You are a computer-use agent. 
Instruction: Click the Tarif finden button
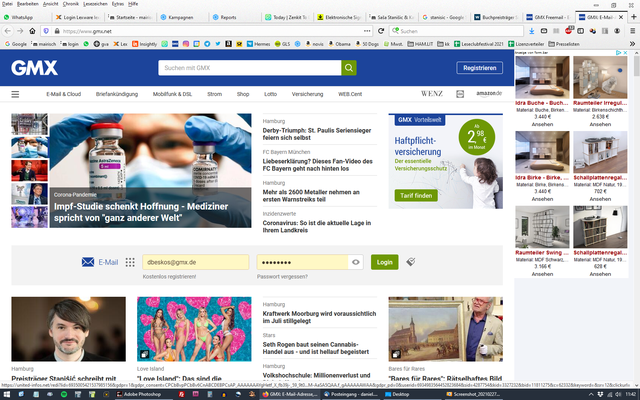pos(416,196)
